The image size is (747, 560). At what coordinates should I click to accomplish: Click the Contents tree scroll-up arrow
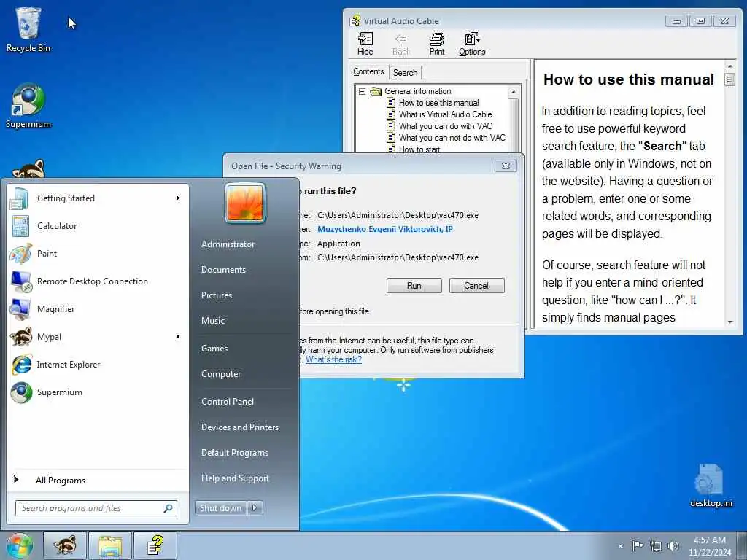point(513,91)
